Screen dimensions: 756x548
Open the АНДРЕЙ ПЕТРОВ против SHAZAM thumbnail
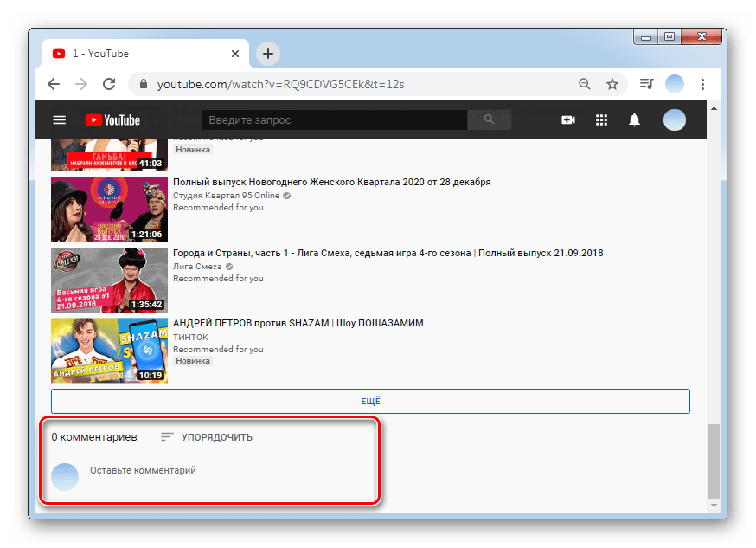click(x=109, y=350)
